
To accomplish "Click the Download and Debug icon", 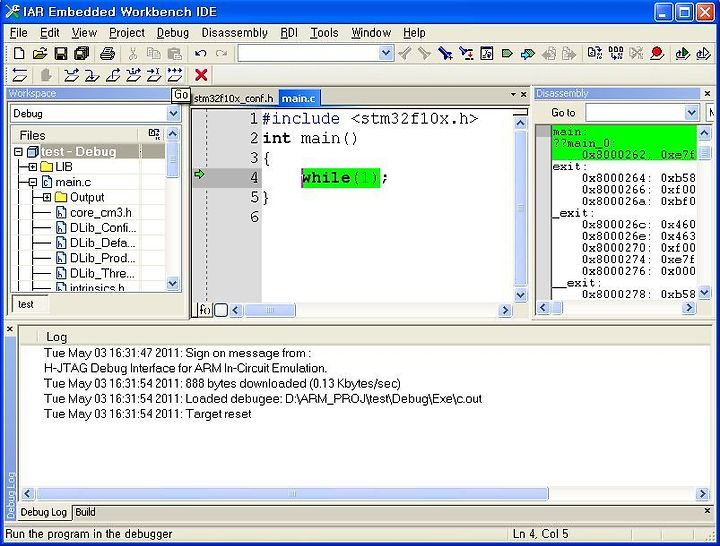I will point(682,54).
